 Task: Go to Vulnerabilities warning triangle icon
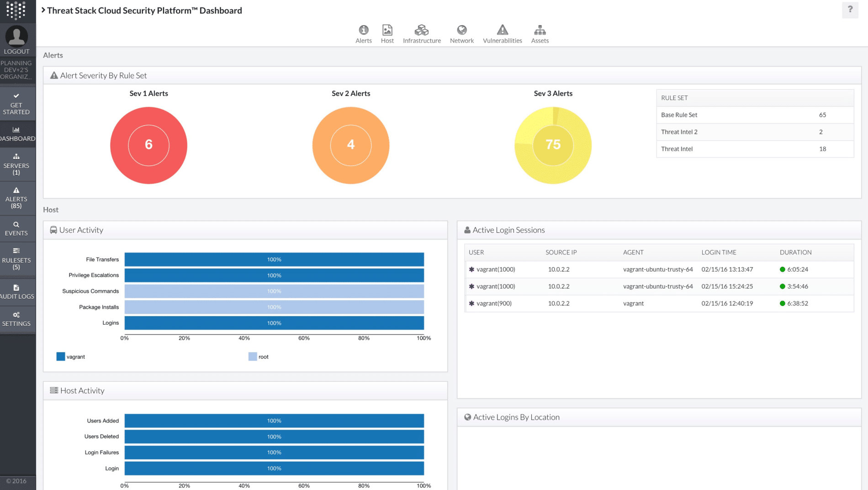click(503, 30)
